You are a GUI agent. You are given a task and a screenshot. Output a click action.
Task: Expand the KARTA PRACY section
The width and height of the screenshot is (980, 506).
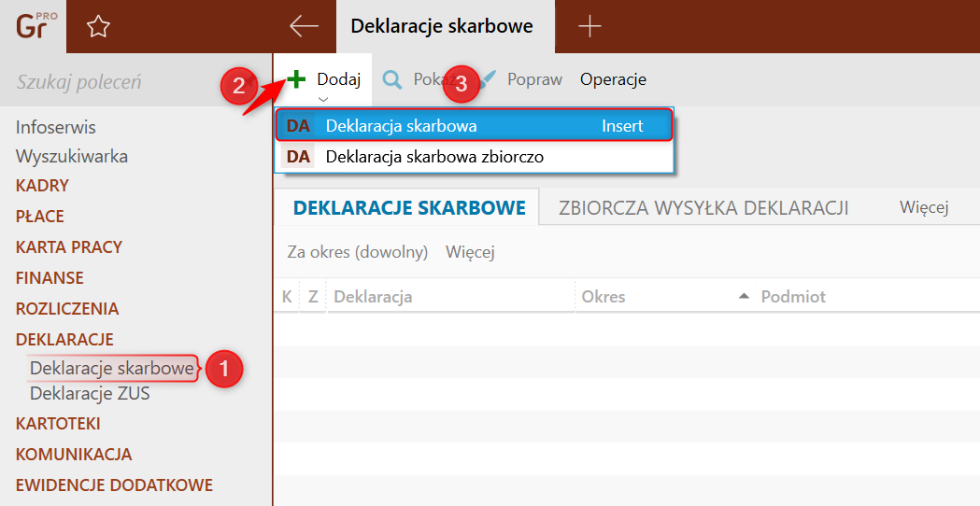[69, 246]
